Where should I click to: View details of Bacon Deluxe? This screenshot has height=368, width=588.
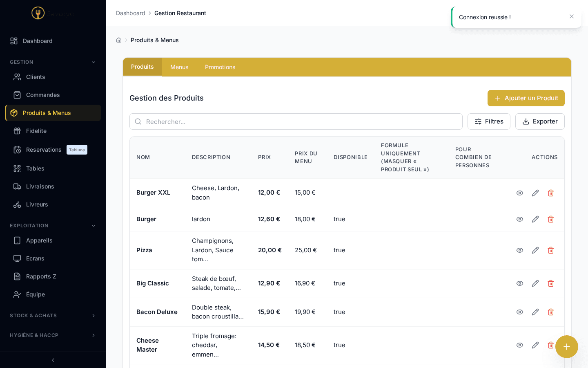[520, 312]
